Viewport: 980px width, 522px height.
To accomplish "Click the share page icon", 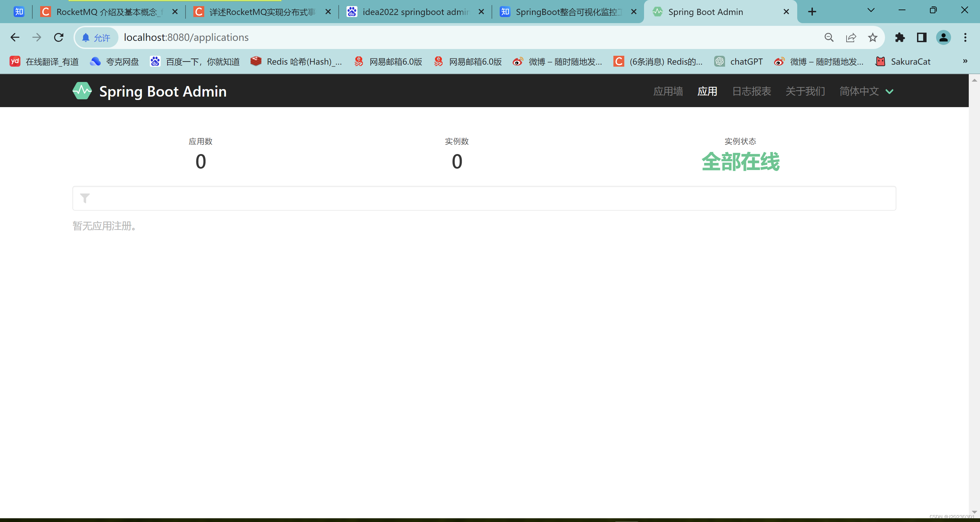I will click(x=851, y=37).
